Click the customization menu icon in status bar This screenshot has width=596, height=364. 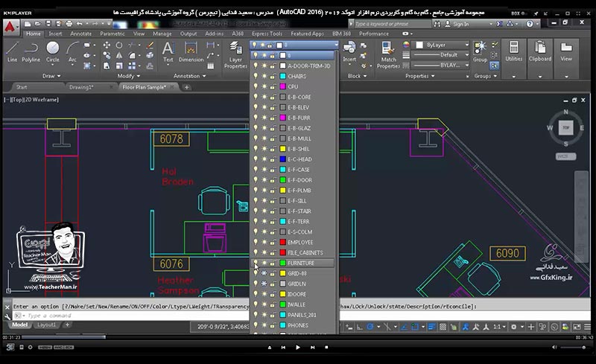pos(587,327)
